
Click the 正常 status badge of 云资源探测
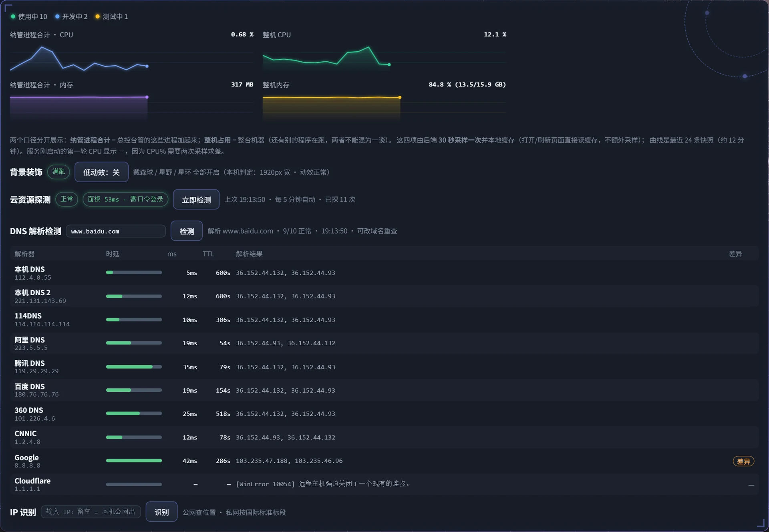point(67,199)
